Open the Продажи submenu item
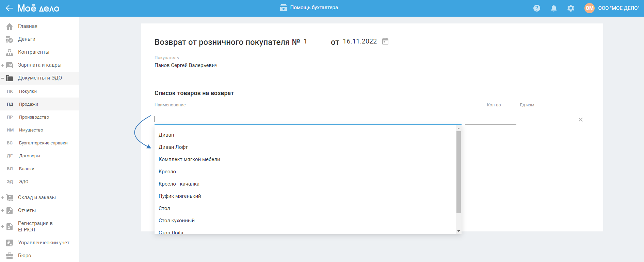 [x=29, y=104]
